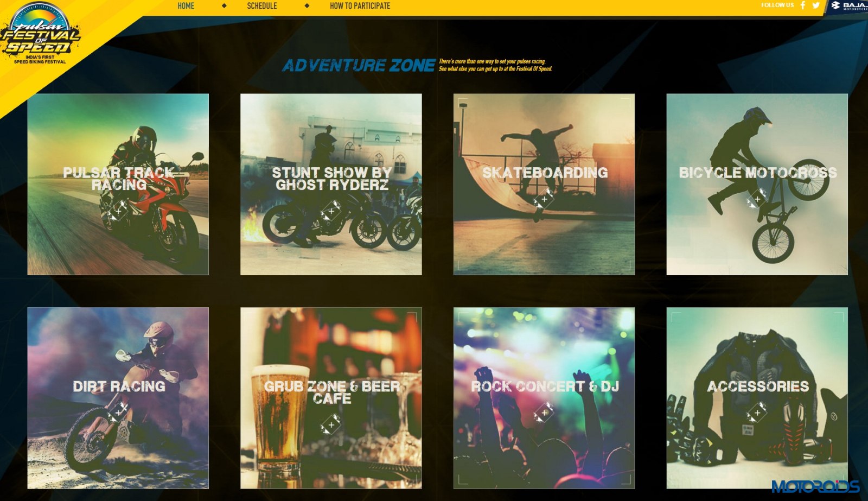Screen dimensions: 868x501
Task: Go to the Home menu item
Action: [x=186, y=6]
